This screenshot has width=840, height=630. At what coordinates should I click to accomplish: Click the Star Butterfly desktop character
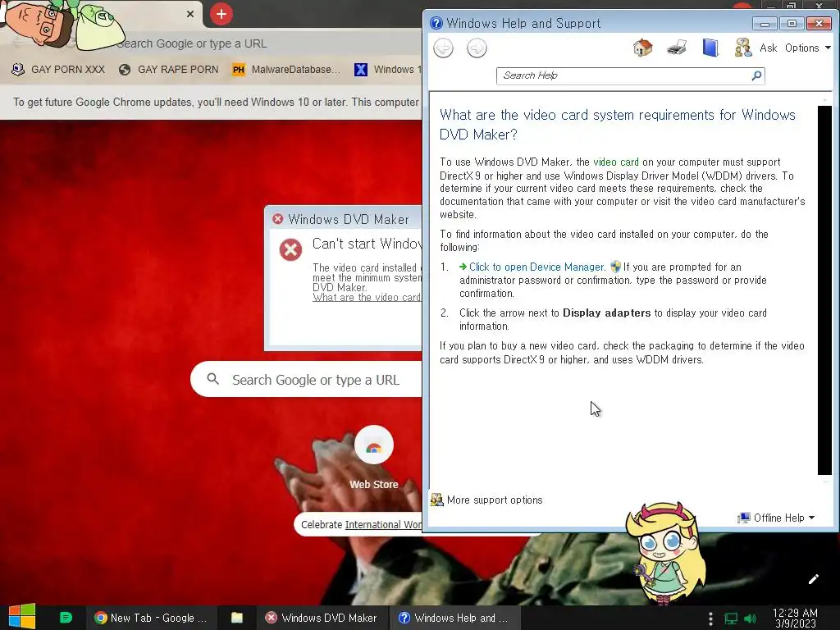coord(664,553)
